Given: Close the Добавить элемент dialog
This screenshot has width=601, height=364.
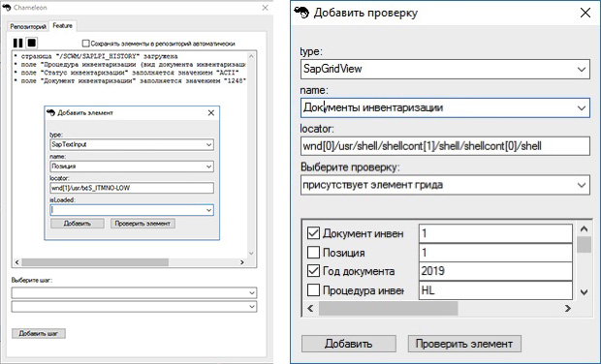Looking at the screenshot, I should (x=211, y=112).
